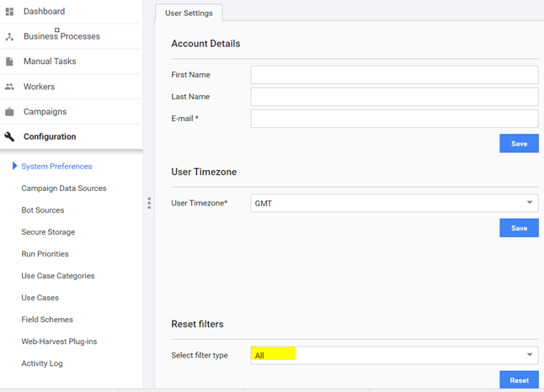
Task: Open the Use Cases page
Action: [x=40, y=298]
